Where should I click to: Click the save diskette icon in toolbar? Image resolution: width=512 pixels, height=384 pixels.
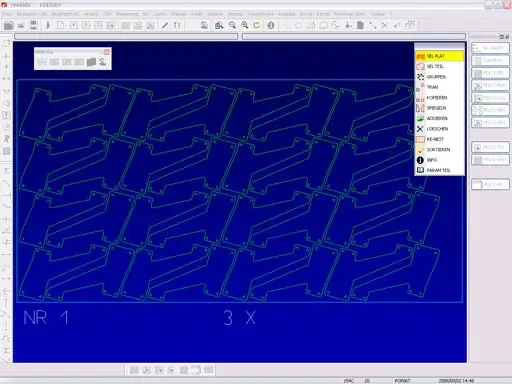click(x=33, y=25)
